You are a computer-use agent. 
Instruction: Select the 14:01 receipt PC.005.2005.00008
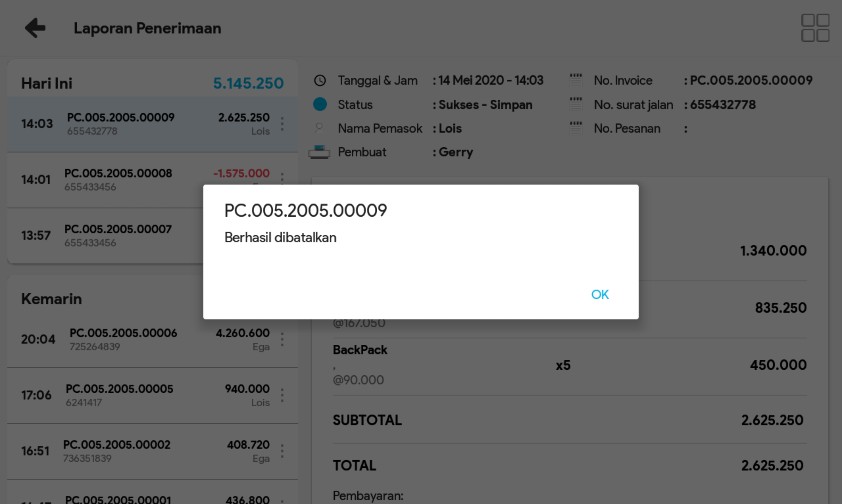pyautogui.click(x=118, y=179)
